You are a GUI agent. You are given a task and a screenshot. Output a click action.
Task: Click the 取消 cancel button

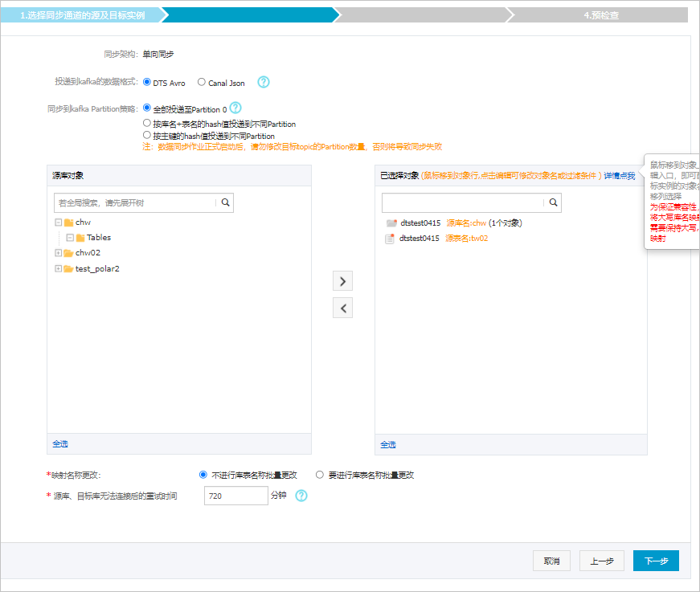552,561
